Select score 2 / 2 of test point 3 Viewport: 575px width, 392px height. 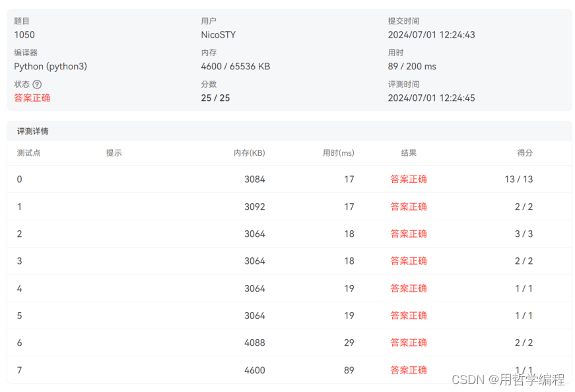tap(524, 261)
